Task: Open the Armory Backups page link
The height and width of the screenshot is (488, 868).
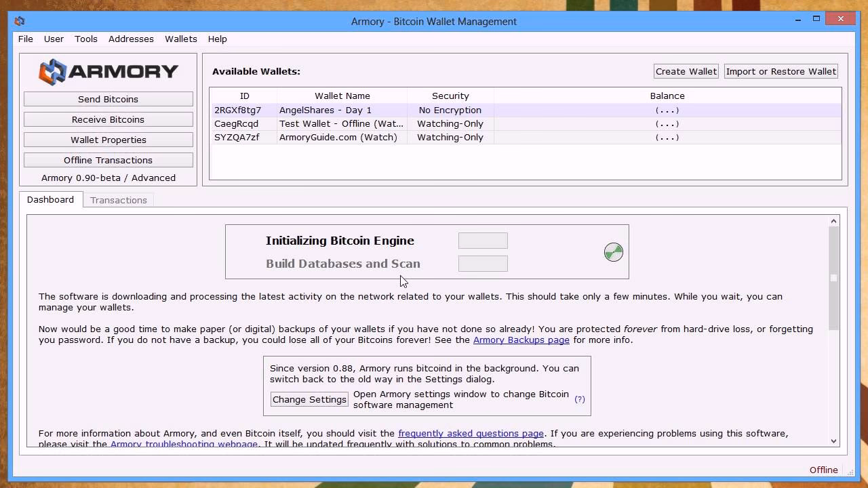Action: click(521, 340)
